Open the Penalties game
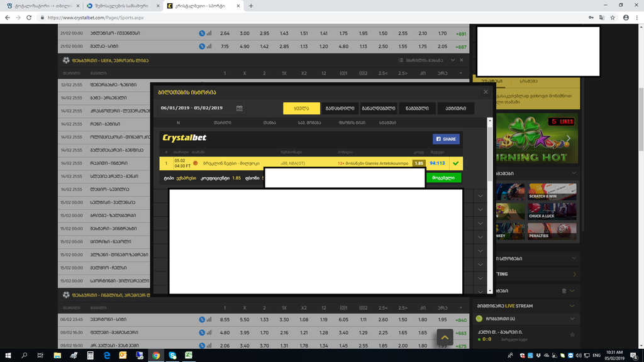 552,231
